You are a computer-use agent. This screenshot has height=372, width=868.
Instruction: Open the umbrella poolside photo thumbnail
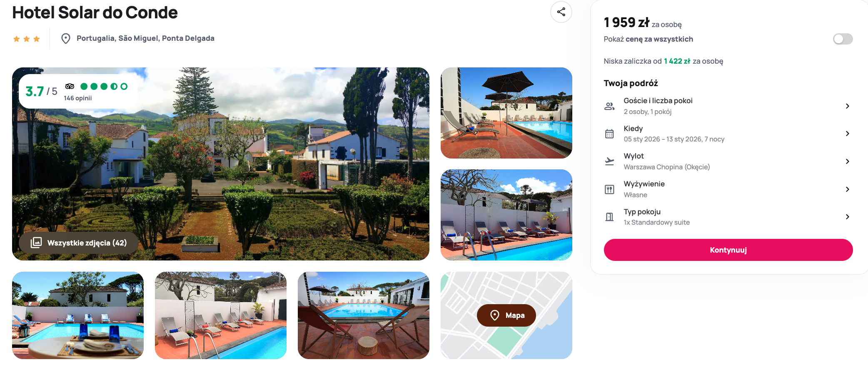click(506, 113)
